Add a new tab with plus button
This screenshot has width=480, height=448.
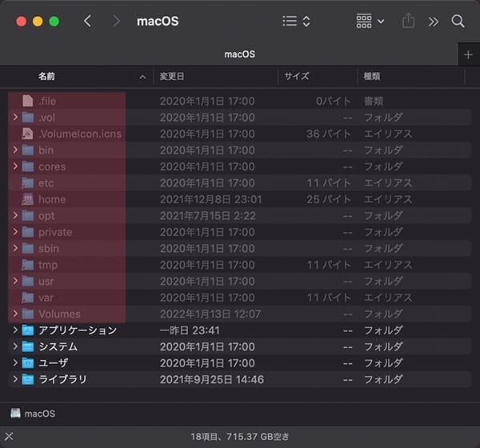point(468,55)
